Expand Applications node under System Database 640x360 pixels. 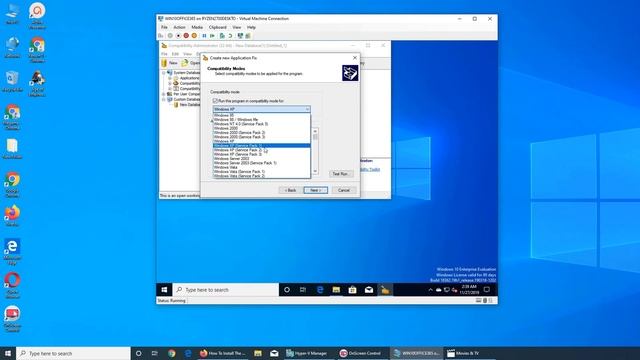(170, 78)
